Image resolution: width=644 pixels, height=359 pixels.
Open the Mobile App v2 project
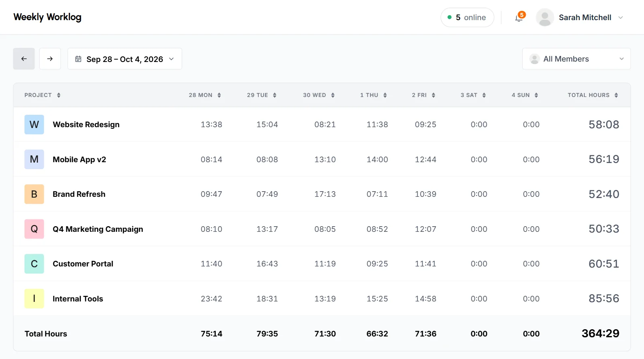(79, 159)
